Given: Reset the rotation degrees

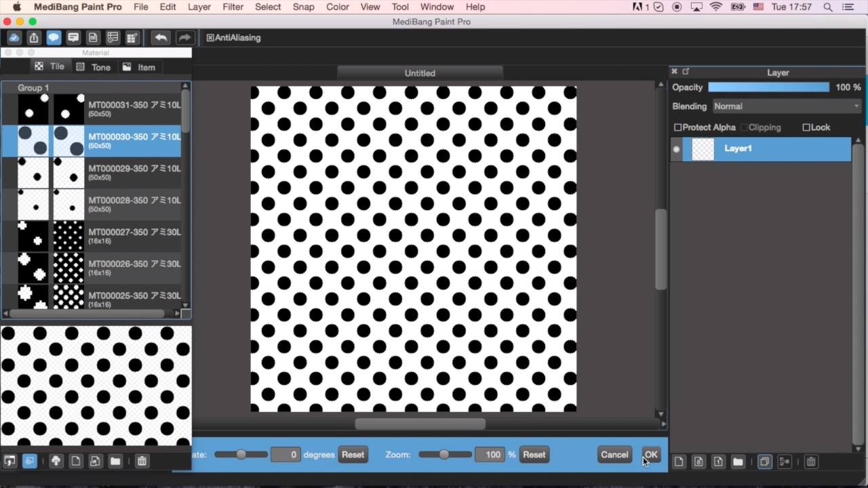Looking at the screenshot, I should coord(353,455).
